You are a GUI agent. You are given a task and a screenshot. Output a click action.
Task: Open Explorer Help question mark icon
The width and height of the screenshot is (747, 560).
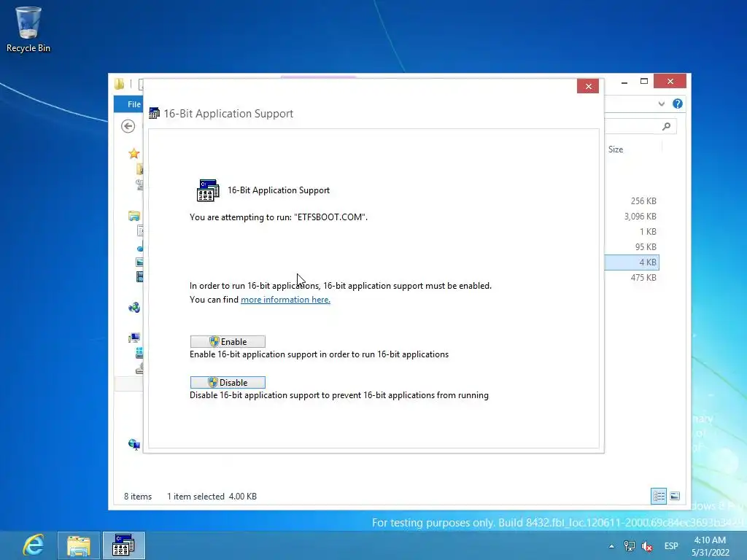[678, 104]
